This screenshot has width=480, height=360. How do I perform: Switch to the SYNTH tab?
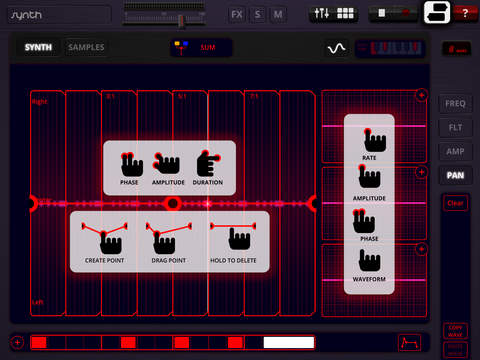pyautogui.click(x=38, y=47)
